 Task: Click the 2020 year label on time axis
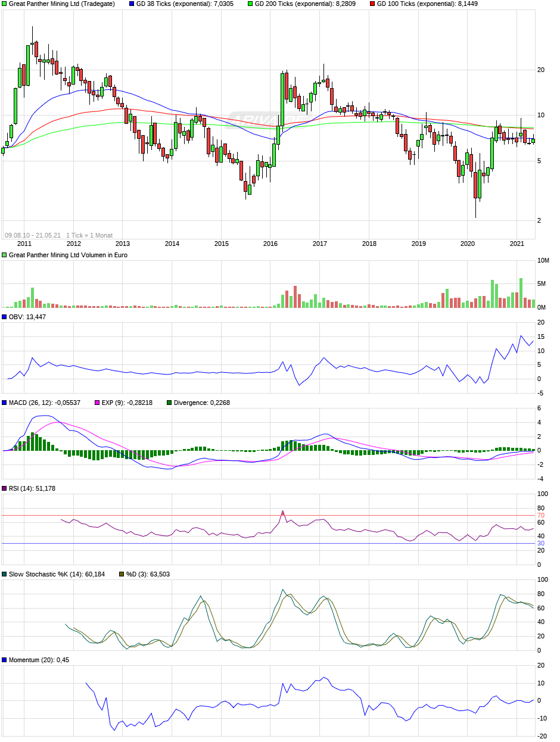(x=468, y=244)
